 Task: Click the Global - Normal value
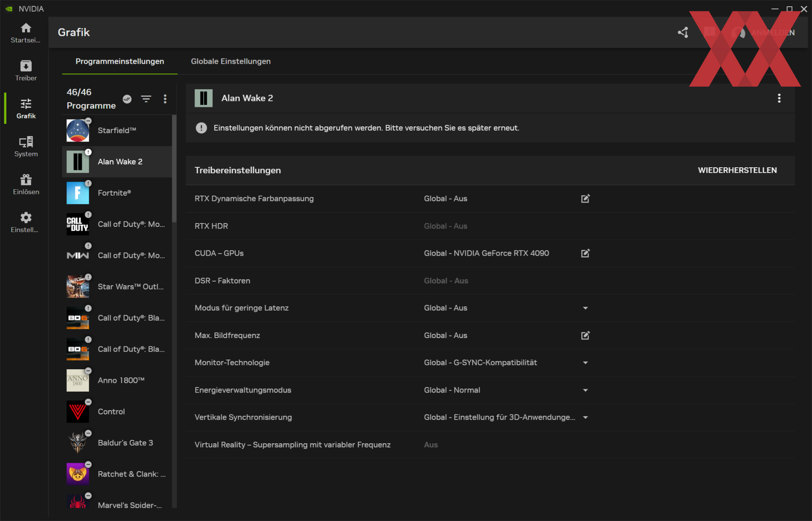click(452, 390)
